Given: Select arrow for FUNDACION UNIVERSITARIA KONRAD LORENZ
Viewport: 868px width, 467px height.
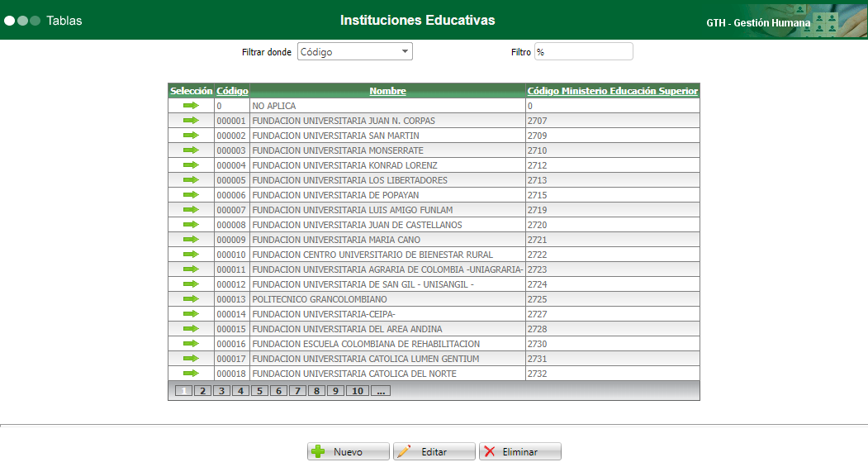Looking at the screenshot, I should (191, 165).
